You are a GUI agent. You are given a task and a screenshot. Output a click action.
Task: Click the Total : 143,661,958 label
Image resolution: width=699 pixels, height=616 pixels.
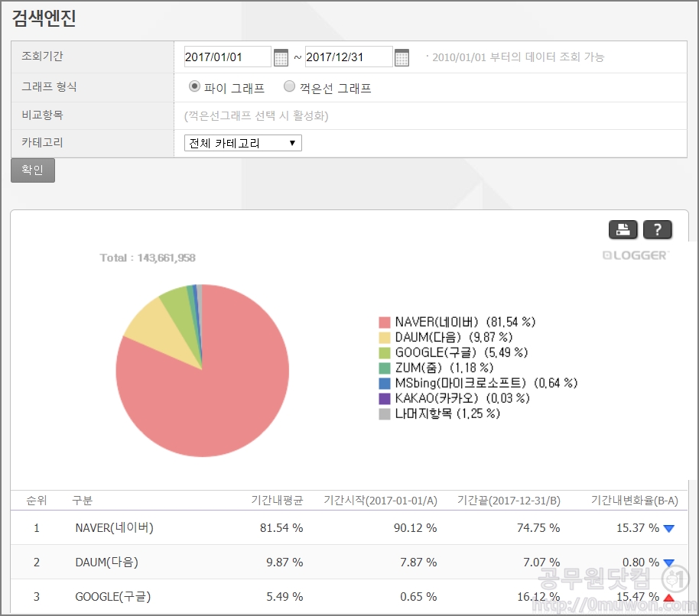click(x=148, y=258)
